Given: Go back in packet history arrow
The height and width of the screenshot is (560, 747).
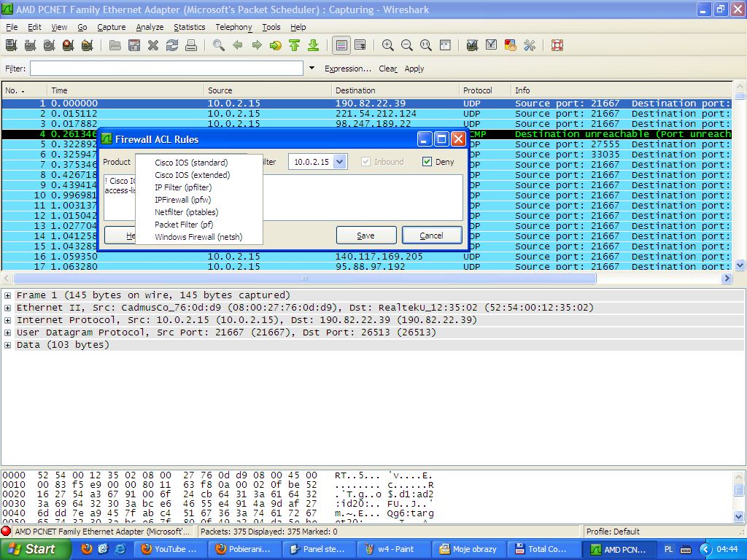Looking at the screenshot, I should pos(238,45).
